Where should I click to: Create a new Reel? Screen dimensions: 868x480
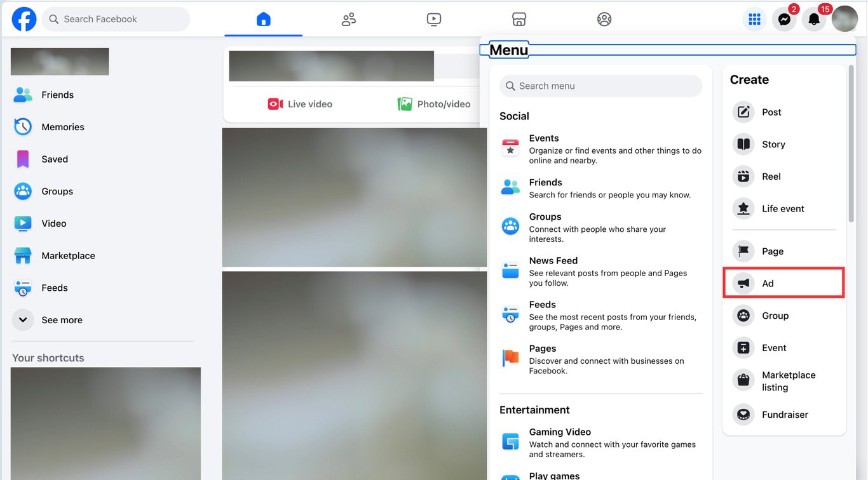click(x=784, y=177)
